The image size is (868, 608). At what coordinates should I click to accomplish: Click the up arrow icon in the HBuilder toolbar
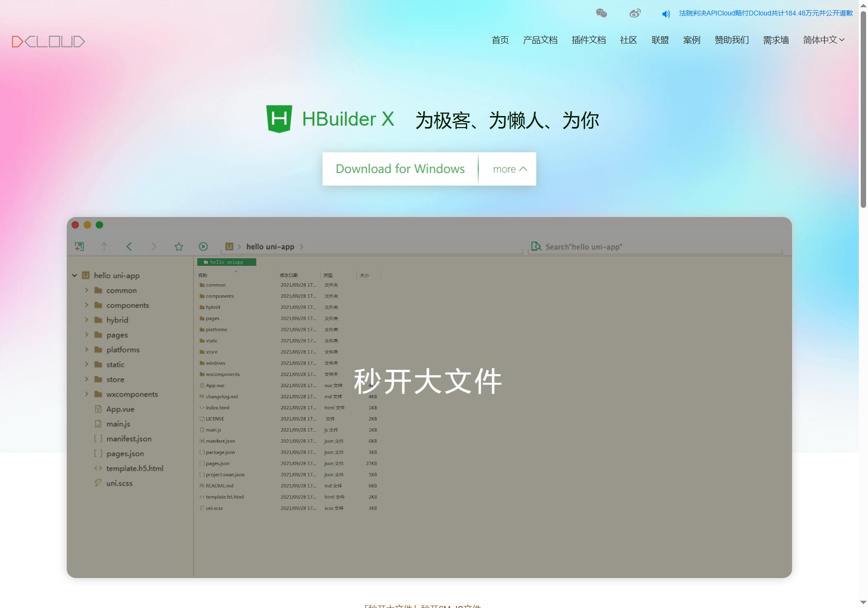point(104,246)
